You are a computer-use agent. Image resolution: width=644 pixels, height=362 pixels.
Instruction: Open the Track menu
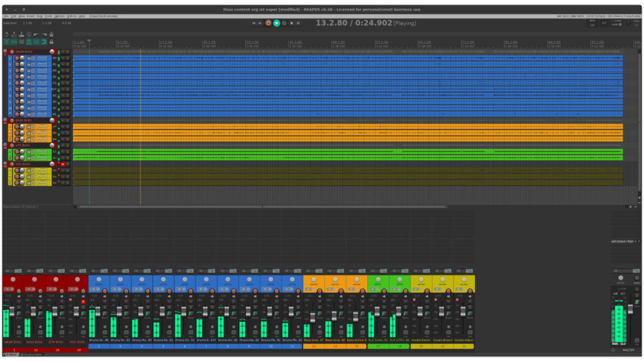(x=48, y=16)
